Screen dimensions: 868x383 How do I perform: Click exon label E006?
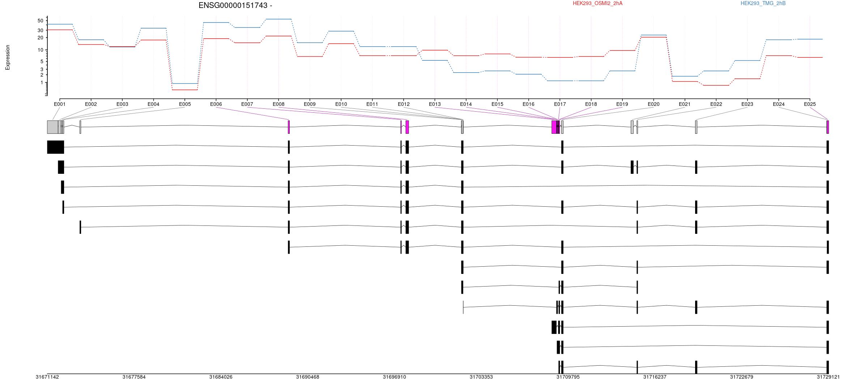click(x=216, y=104)
